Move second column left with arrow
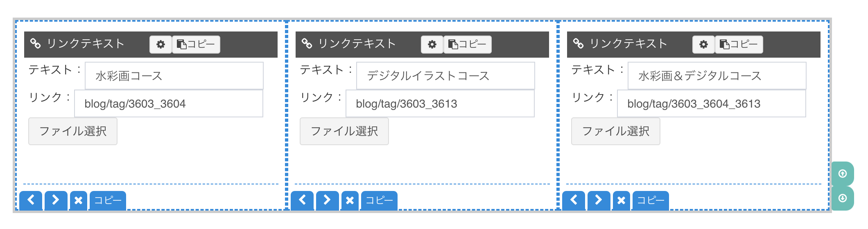This screenshot has width=868, height=229. point(302,200)
